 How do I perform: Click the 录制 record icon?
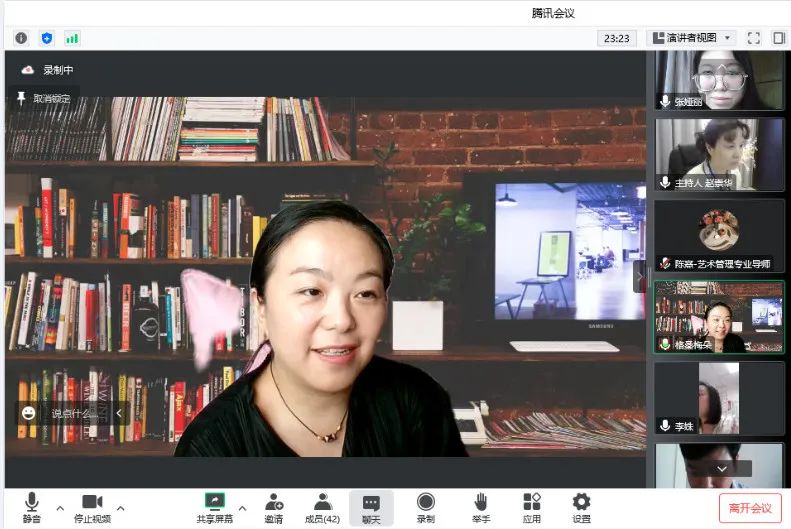426,507
